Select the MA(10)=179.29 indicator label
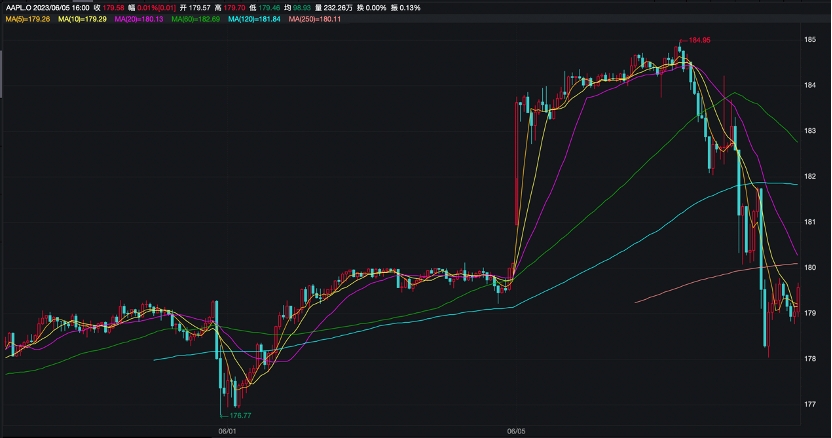832x438 pixels. point(82,19)
